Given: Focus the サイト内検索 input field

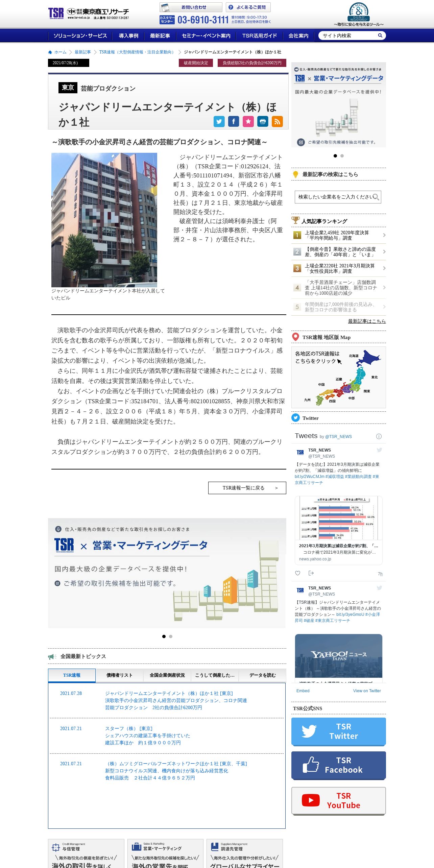Looking at the screenshot, I should pyautogui.click(x=348, y=35).
